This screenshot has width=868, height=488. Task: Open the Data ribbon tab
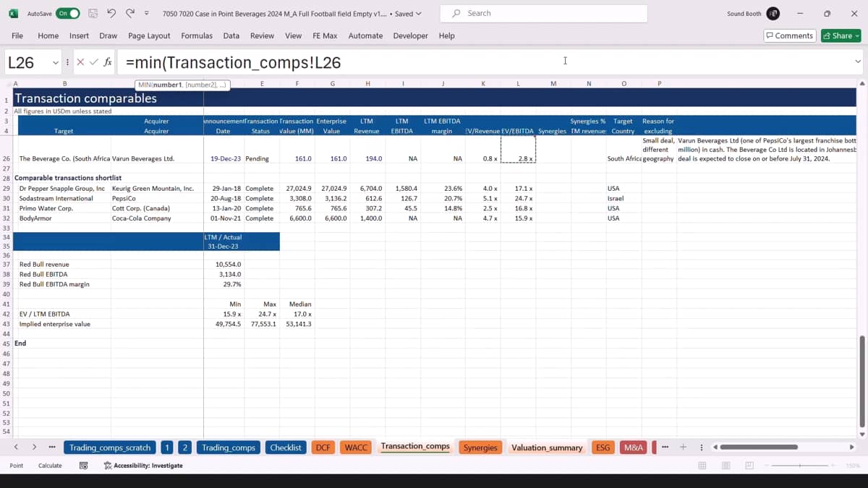pyautogui.click(x=231, y=35)
